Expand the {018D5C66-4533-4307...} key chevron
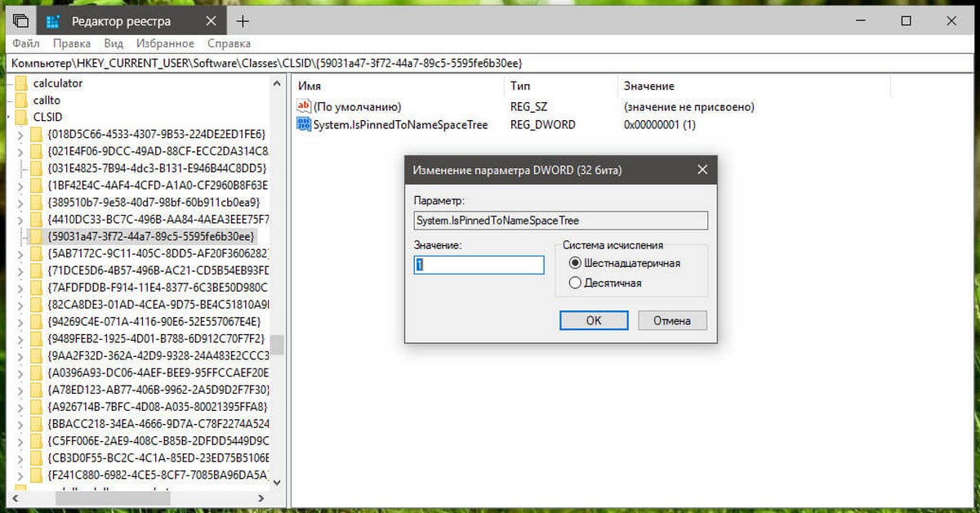The height and width of the screenshot is (513, 980). pos(22,134)
